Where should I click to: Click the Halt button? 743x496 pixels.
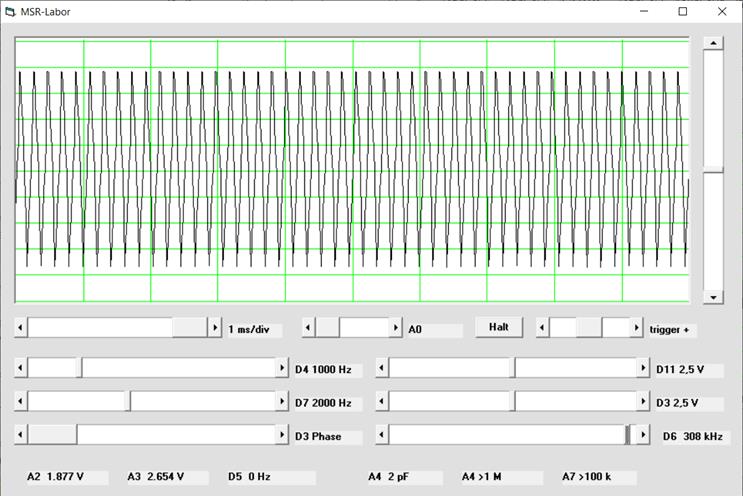[x=498, y=328]
